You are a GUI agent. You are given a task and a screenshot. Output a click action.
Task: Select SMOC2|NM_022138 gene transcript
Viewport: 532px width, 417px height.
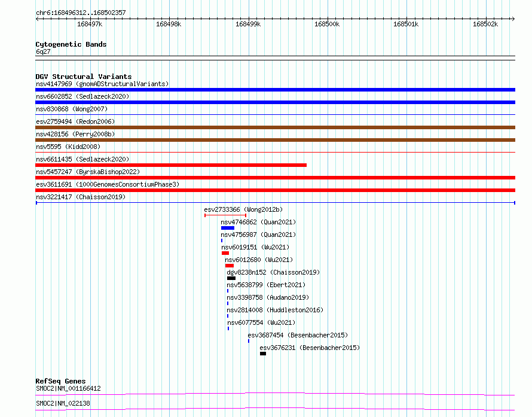(x=63, y=403)
